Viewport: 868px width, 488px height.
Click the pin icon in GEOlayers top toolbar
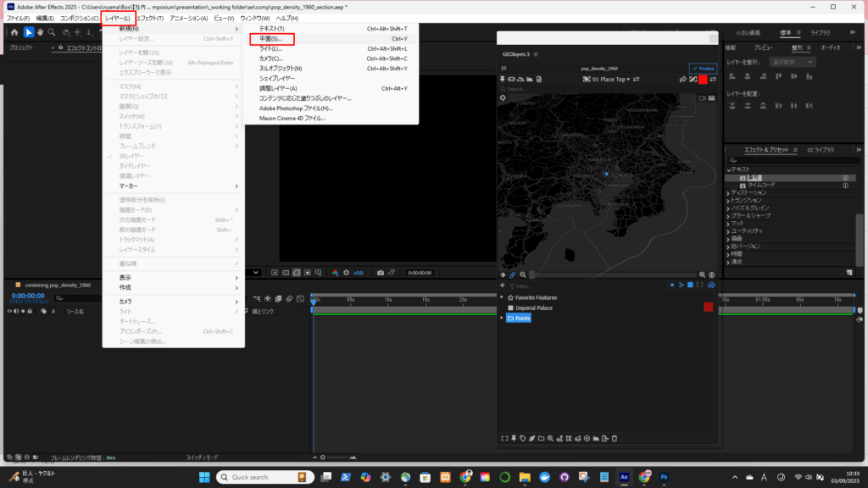pyautogui.click(x=504, y=79)
